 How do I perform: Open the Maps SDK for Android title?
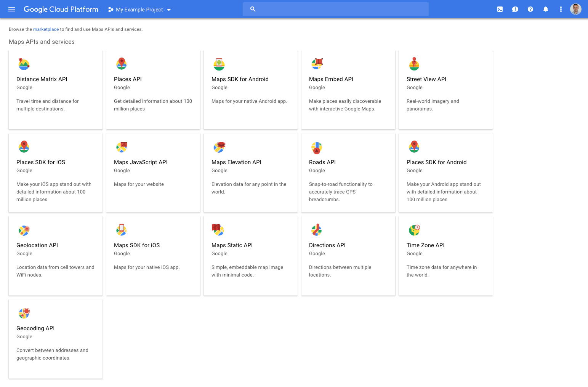tap(240, 79)
